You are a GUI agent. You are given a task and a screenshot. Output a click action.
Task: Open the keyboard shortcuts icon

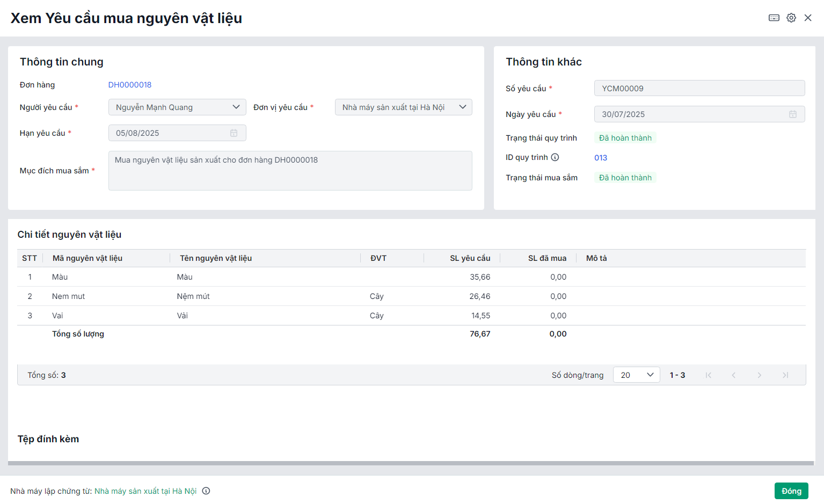click(774, 18)
